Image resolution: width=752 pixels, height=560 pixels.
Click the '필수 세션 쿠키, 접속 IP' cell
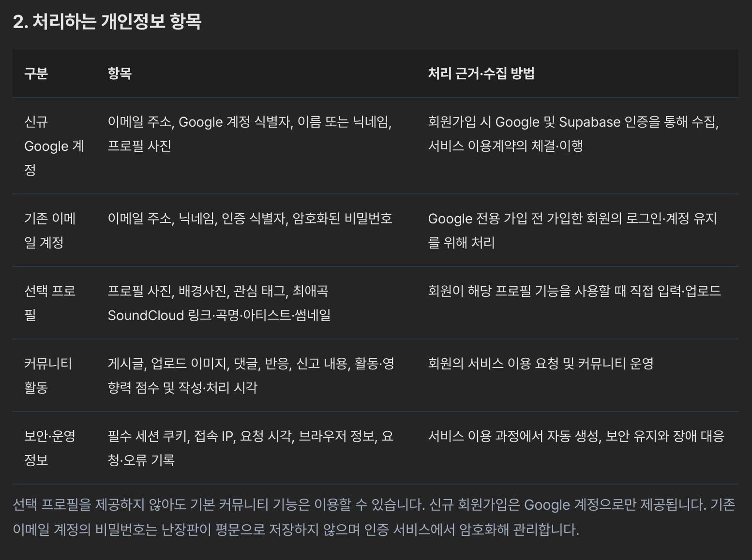(251, 448)
